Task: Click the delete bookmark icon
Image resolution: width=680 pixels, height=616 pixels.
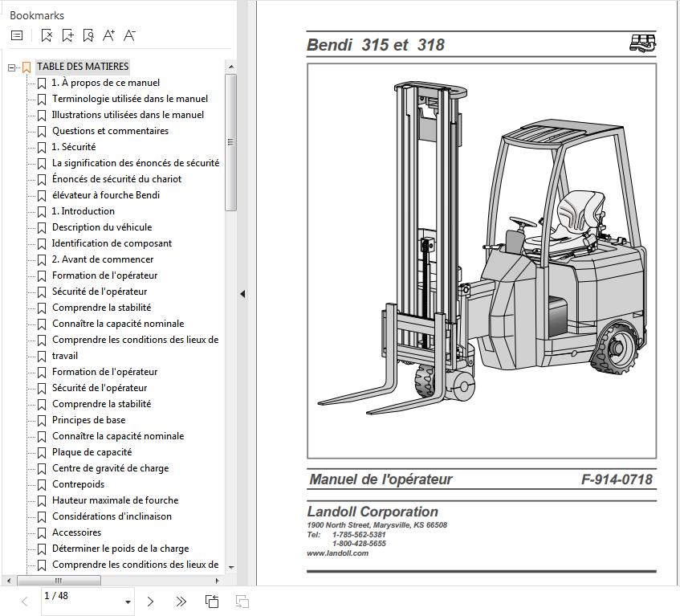Action: pyautogui.click(x=47, y=35)
